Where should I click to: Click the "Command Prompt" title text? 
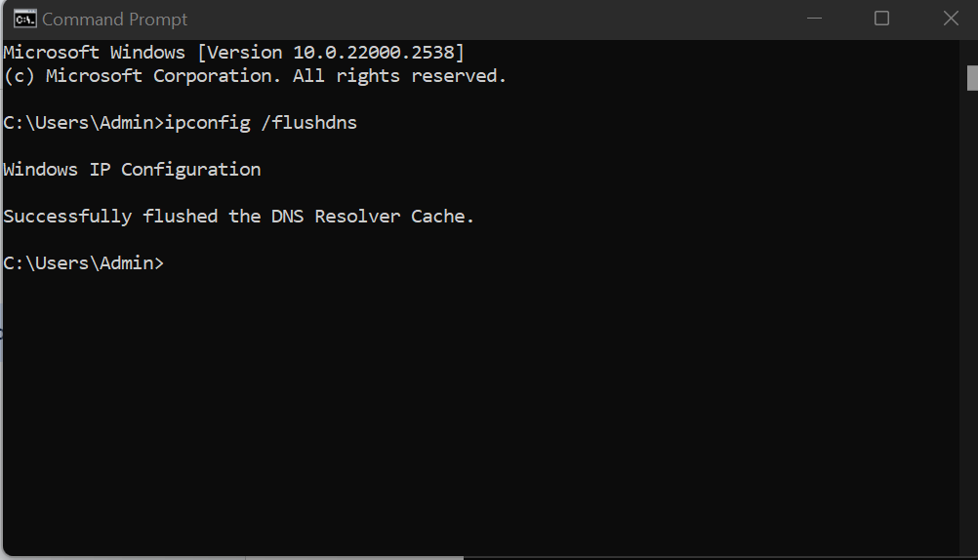click(114, 20)
